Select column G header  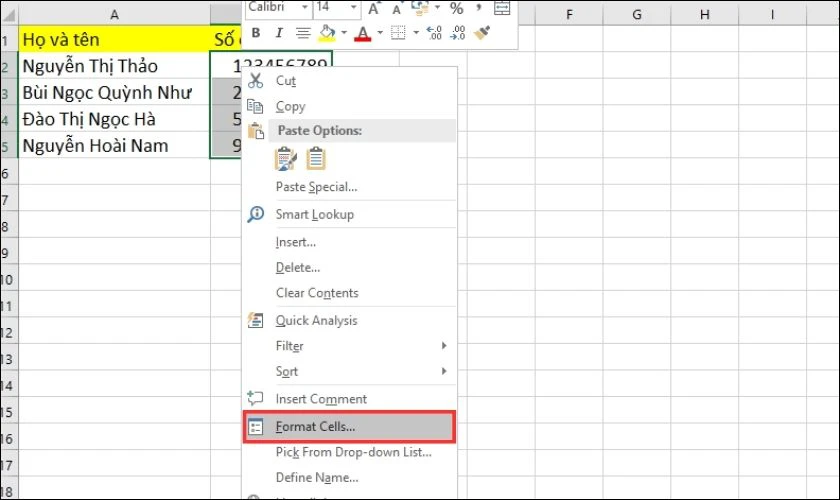coord(636,15)
